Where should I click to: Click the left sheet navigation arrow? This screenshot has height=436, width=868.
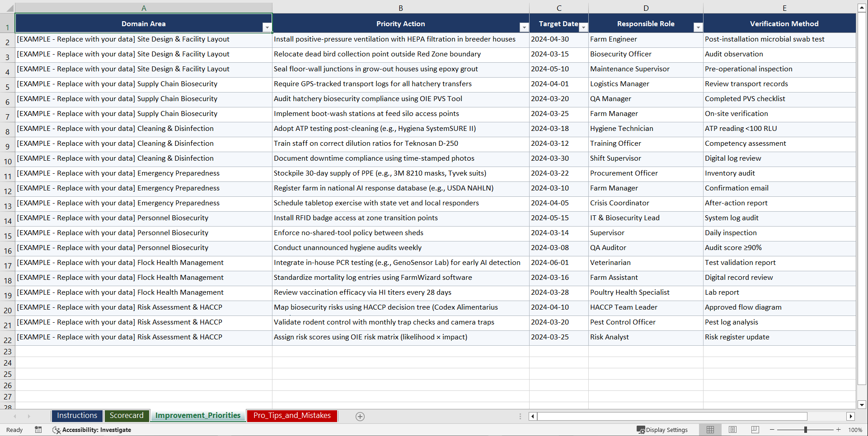15,416
